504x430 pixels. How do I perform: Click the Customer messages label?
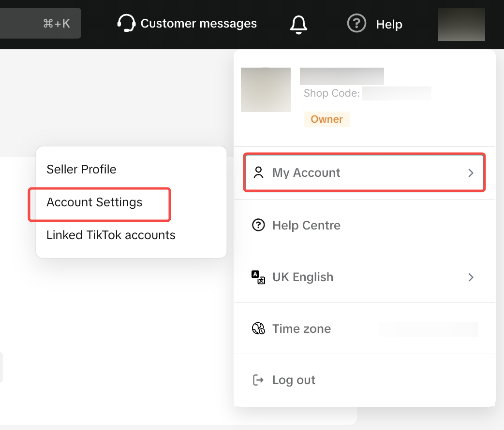coord(198,24)
